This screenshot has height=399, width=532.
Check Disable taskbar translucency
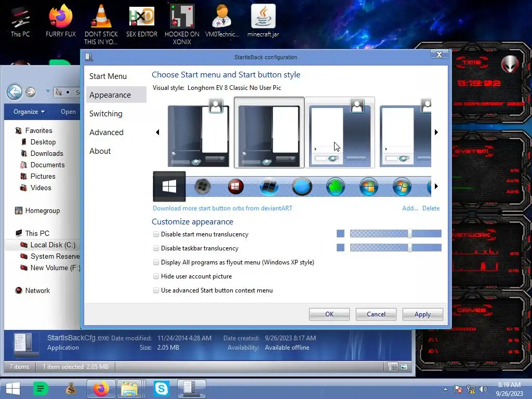click(x=156, y=248)
